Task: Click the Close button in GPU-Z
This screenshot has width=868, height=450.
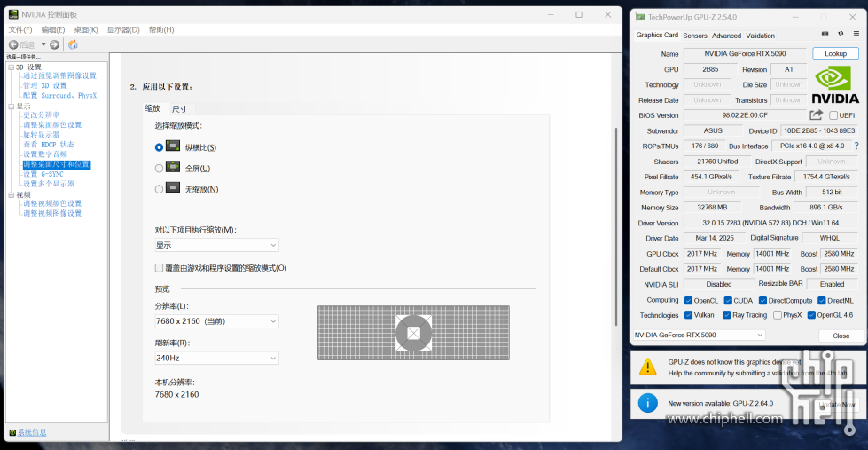Action: (841, 336)
